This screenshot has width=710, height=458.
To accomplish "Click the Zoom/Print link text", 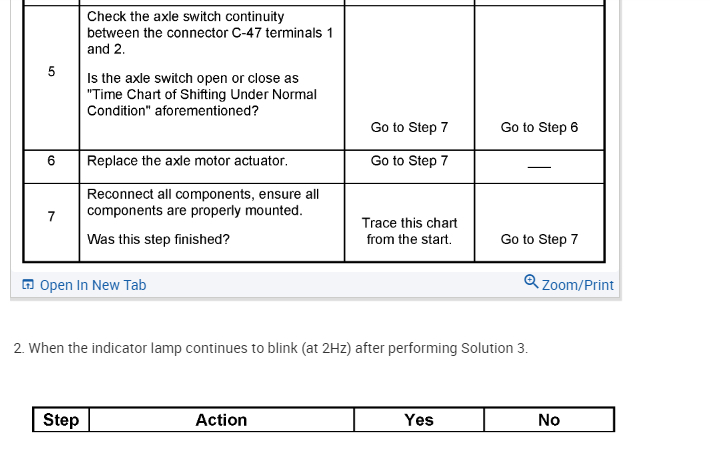I will 577,285.
